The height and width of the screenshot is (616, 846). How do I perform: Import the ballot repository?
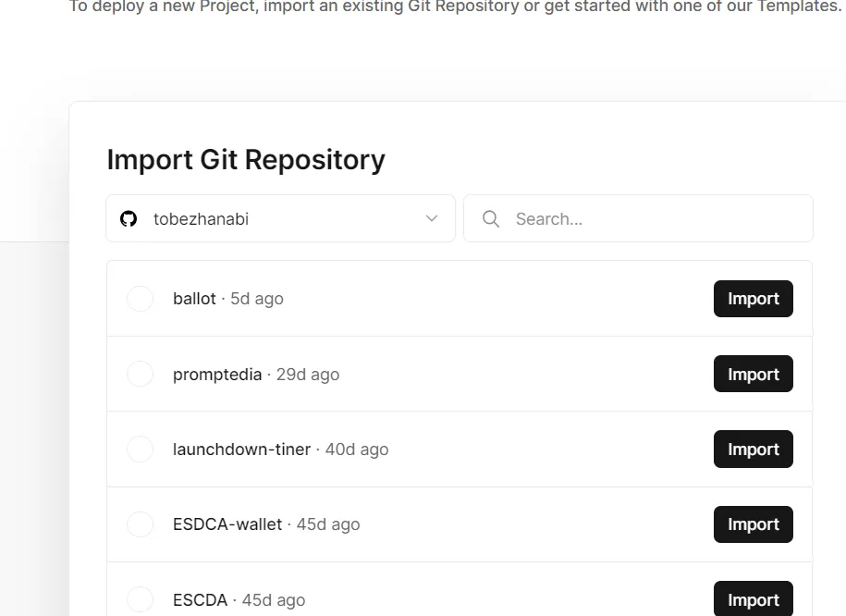[x=753, y=299]
